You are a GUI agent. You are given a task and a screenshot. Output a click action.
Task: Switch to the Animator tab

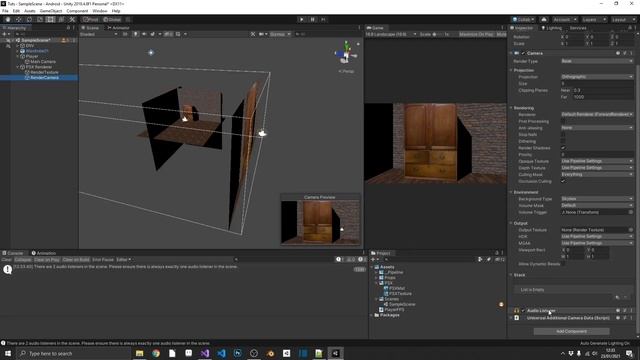click(118, 28)
